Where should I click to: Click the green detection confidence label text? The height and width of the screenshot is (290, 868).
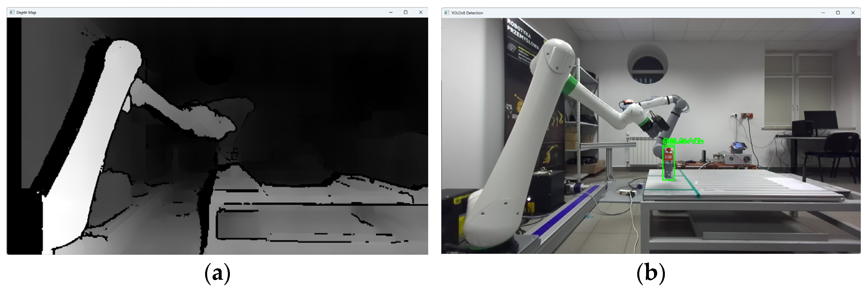(x=683, y=141)
